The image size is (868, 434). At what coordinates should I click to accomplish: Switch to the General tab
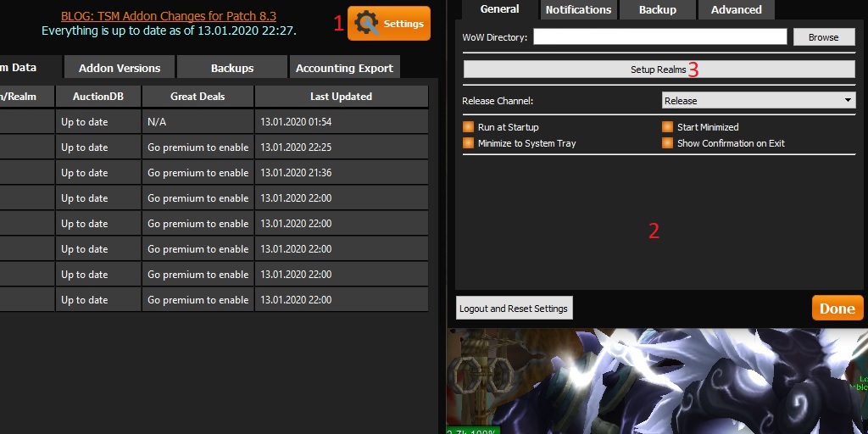coord(499,9)
